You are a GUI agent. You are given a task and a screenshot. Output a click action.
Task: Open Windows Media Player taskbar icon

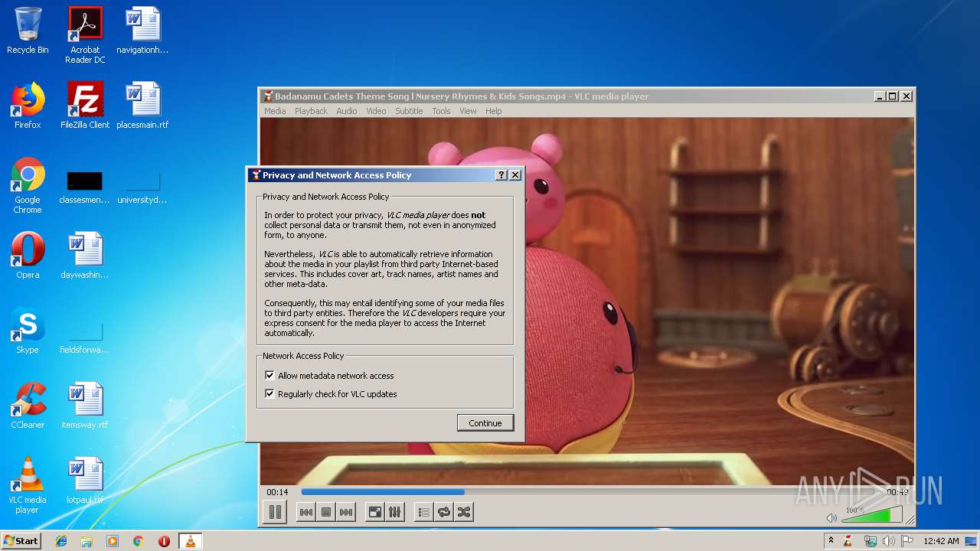(113, 541)
